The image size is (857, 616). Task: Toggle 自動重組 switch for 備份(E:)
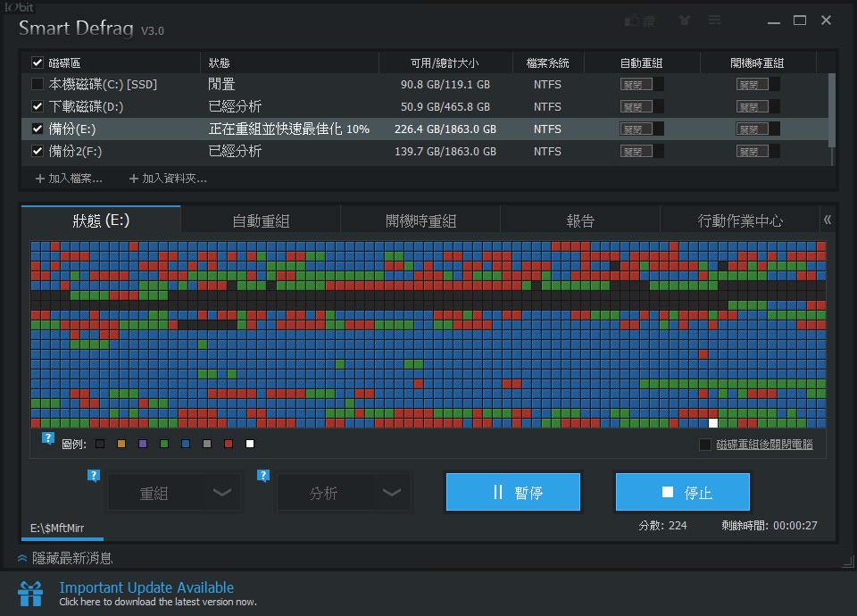(x=642, y=129)
